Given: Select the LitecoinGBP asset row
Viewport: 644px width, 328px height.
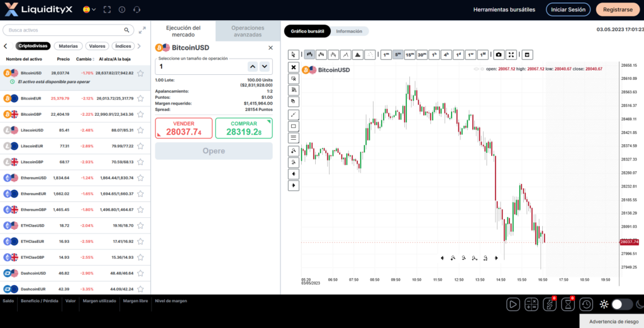Looking at the screenshot, I should coord(75,162).
